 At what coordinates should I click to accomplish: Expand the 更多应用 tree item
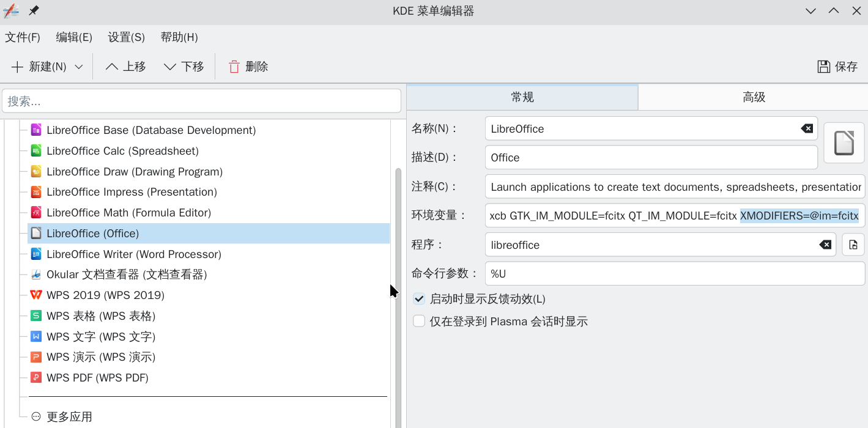coord(36,416)
